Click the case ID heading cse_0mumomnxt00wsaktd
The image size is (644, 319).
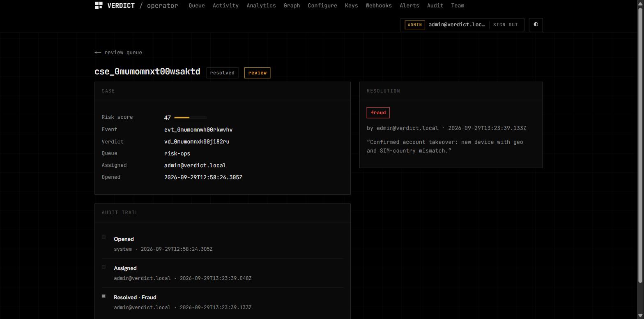tap(147, 72)
